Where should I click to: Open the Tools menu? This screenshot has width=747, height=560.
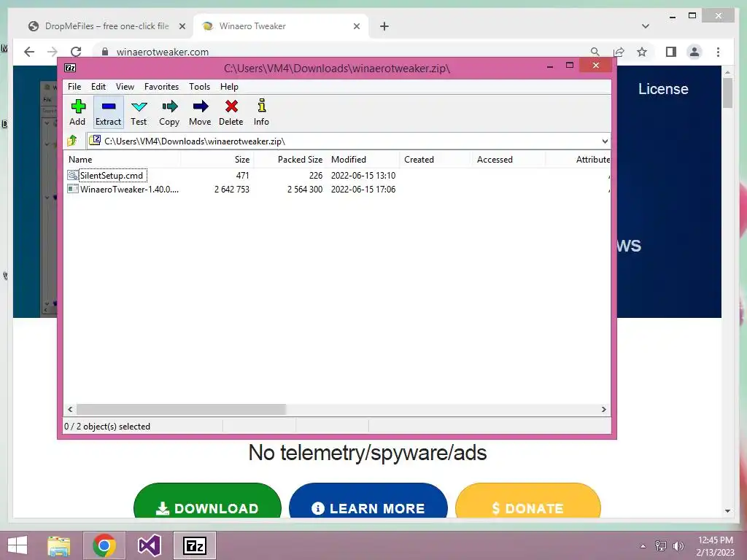(199, 87)
